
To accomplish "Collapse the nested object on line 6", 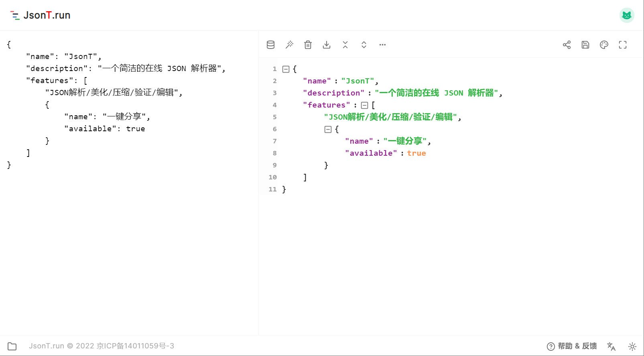I will click(328, 129).
